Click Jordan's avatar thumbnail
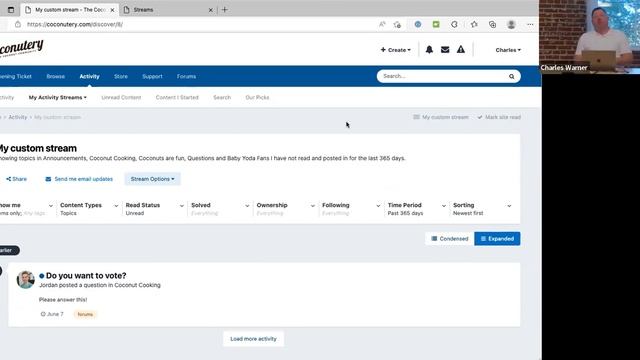 [25, 280]
